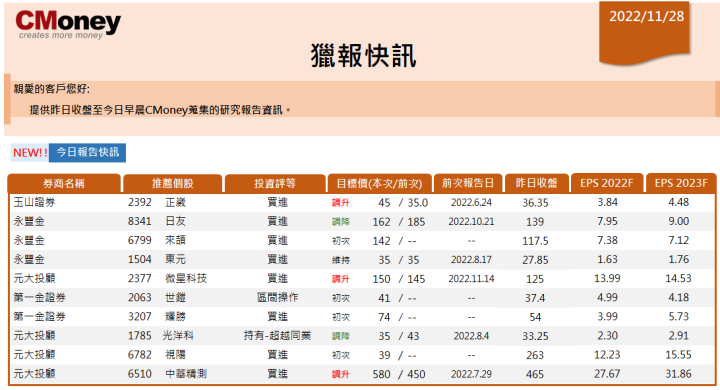
Task: Click EPS 2023F value 15.55
Action: [x=679, y=355]
